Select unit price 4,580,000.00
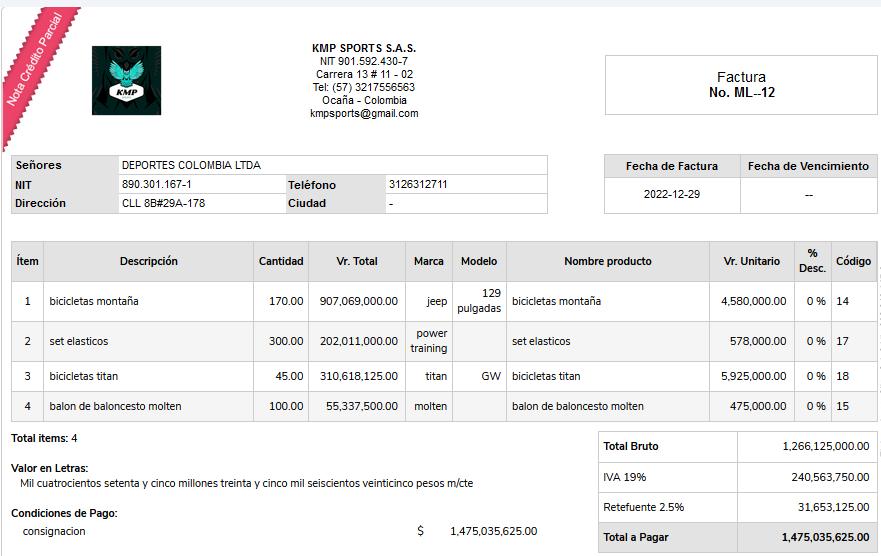881x556 pixels. pos(753,301)
